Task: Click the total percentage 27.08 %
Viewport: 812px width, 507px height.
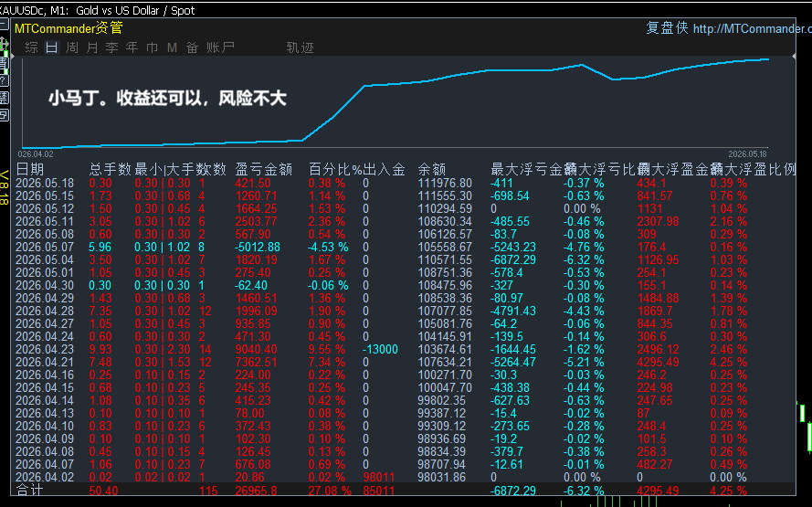Action: click(x=330, y=491)
